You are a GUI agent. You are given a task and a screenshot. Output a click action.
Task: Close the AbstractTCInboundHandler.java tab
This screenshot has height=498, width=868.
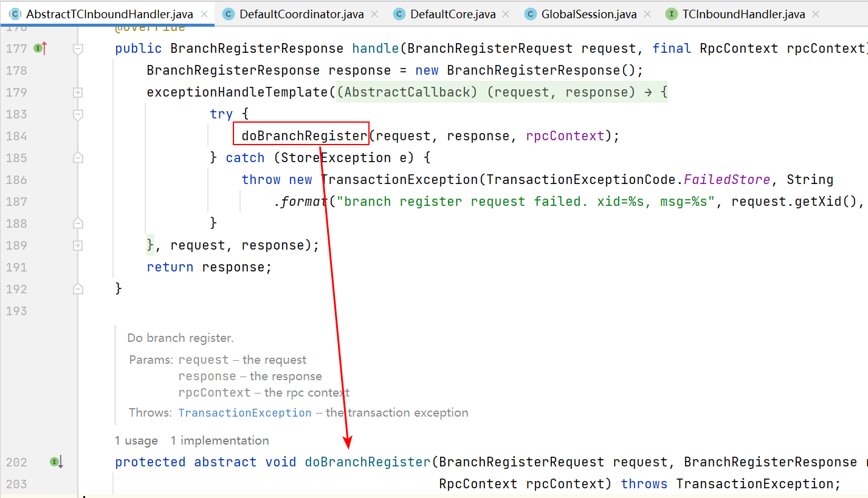point(204,14)
